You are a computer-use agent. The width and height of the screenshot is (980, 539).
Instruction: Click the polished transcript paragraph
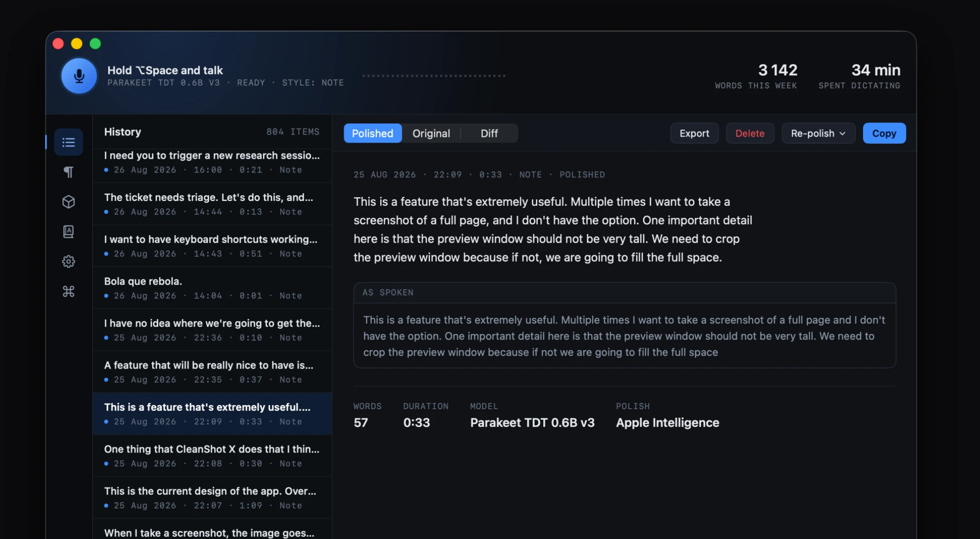553,229
